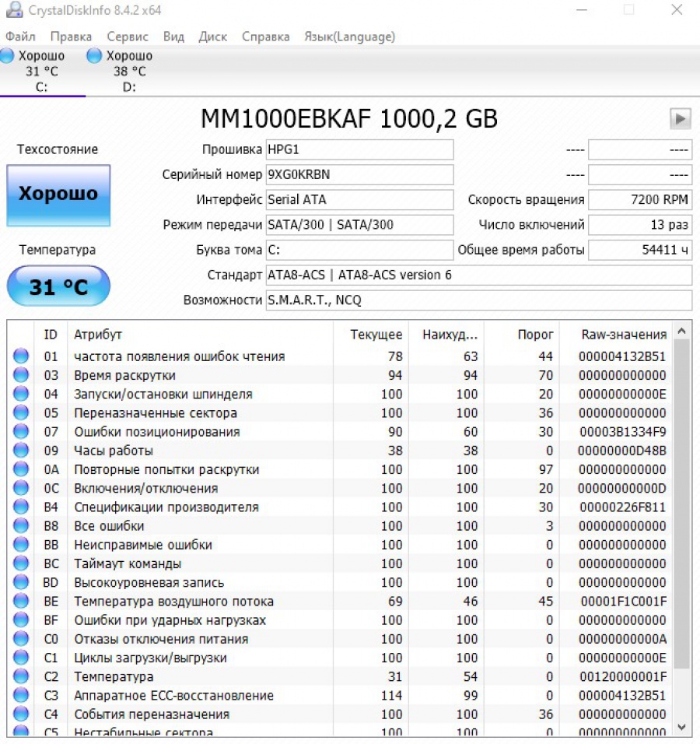The height and width of the screenshot is (744, 700).
Task: Open the Сервис menu
Action: click(127, 37)
